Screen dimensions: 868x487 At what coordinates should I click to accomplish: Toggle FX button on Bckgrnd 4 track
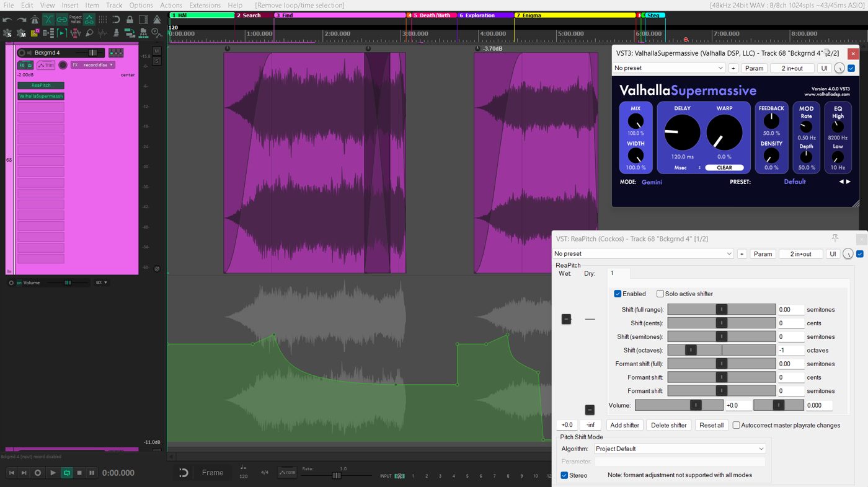pos(21,65)
